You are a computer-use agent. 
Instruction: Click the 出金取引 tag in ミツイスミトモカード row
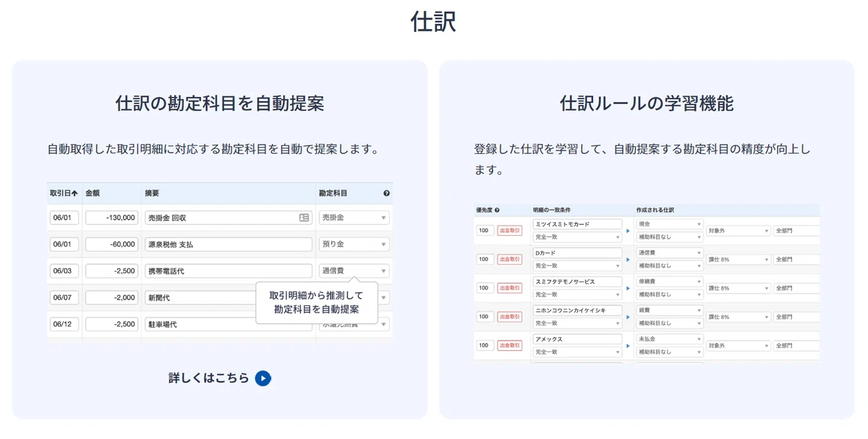pyautogui.click(x=510, y=231)
